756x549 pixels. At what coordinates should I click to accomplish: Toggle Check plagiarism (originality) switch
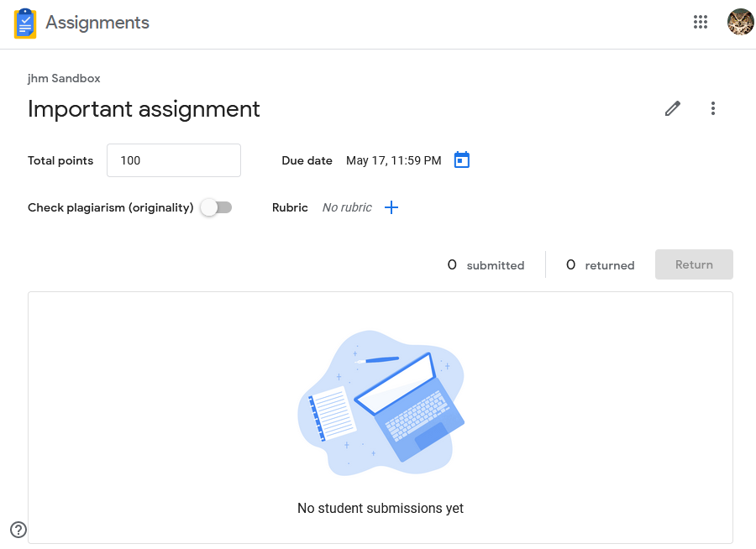click(217, 207)
